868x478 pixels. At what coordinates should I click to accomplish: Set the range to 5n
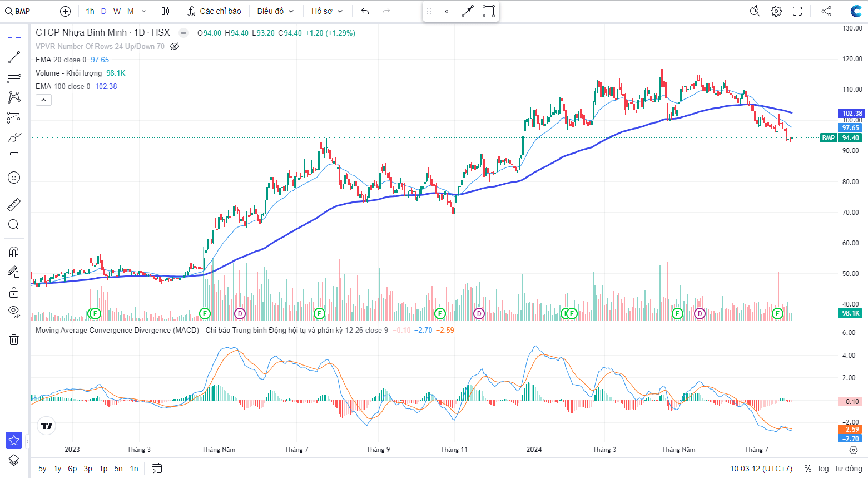pyautogui.click(x=118, y=469)
